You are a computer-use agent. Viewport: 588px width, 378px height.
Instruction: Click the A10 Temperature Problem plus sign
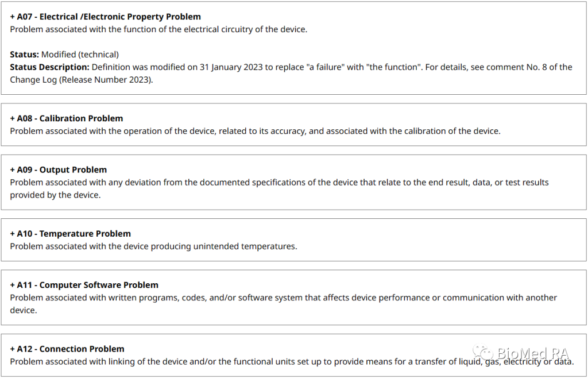click(13, 234)
